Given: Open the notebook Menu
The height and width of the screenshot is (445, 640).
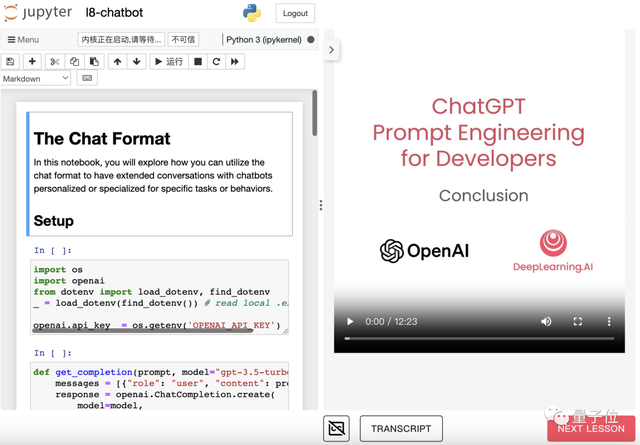Looking at the screenshot, I should click(x=23, y=40).
